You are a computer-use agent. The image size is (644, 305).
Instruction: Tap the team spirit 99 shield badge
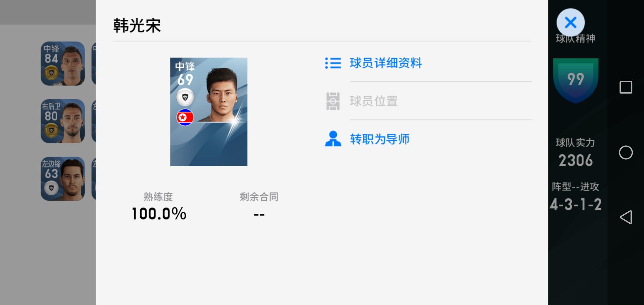click(576, 80)
